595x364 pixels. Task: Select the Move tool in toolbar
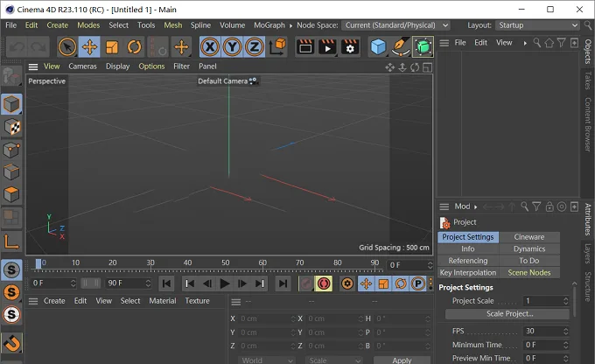coord(89,47)
